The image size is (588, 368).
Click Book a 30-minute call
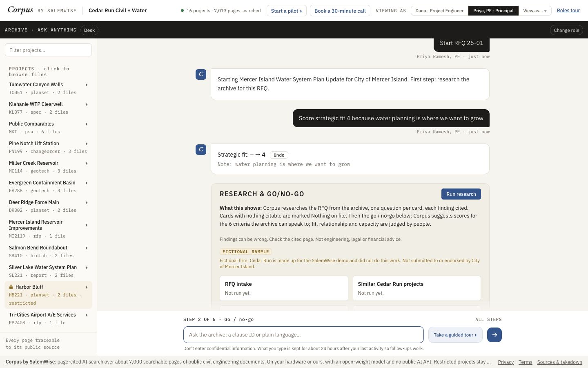pos(340,11)
